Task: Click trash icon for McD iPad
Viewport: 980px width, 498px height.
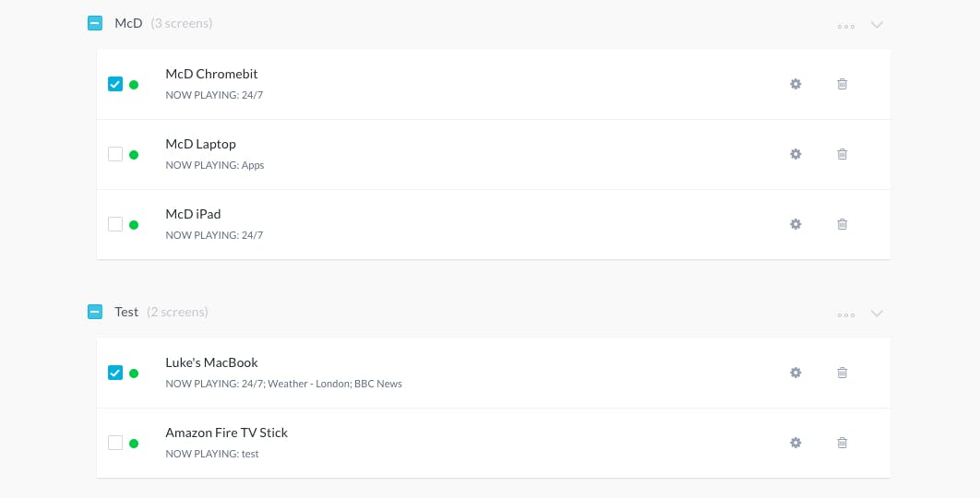Action: coord(842,224)
